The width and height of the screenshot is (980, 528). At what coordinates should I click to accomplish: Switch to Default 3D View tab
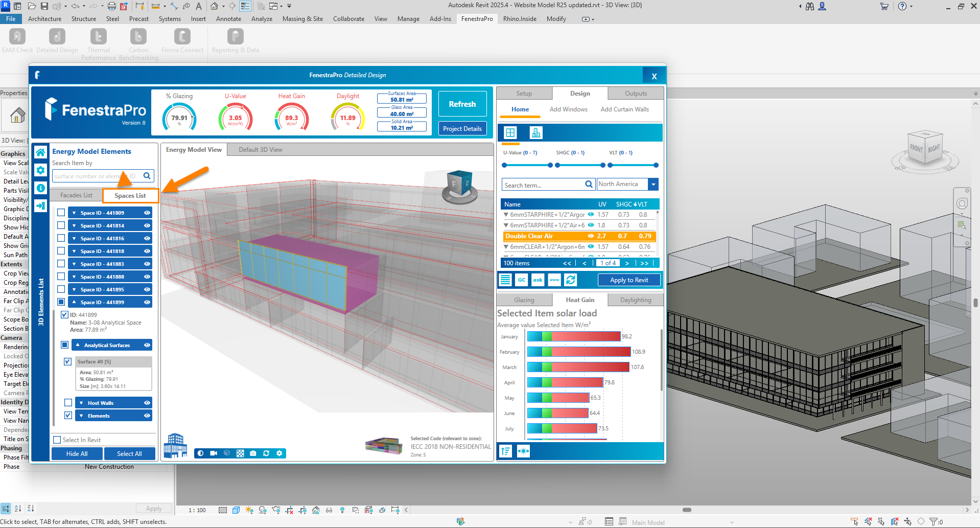click(x=261, y=149)
